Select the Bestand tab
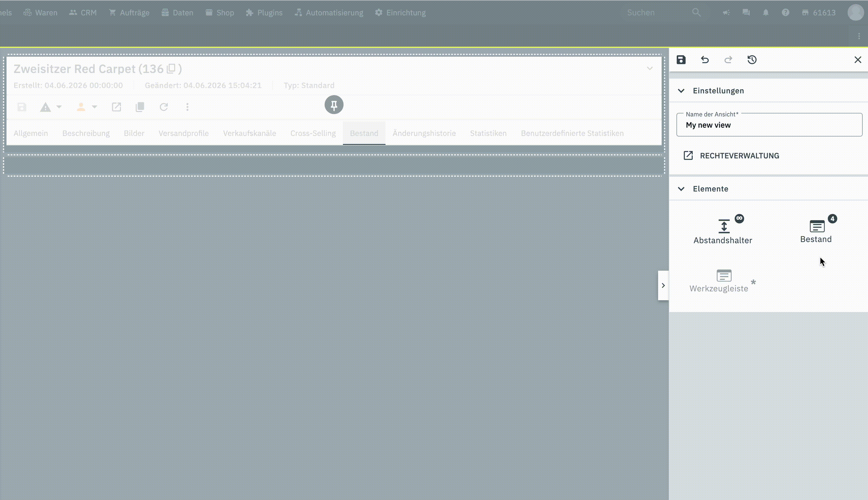This screenshot has height=500, width=868. pyautogui.click(x=364, y=133)
